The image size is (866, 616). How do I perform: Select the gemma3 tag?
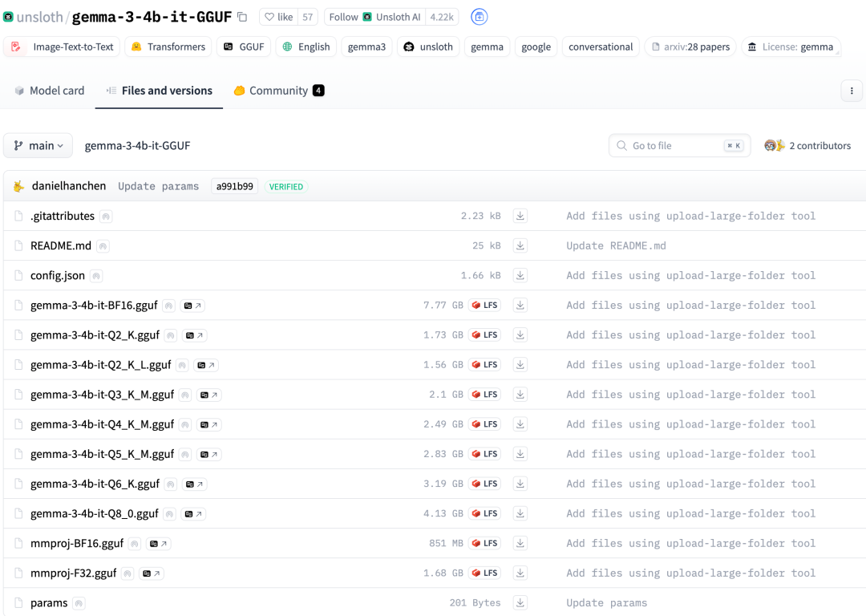pos(366,47)
